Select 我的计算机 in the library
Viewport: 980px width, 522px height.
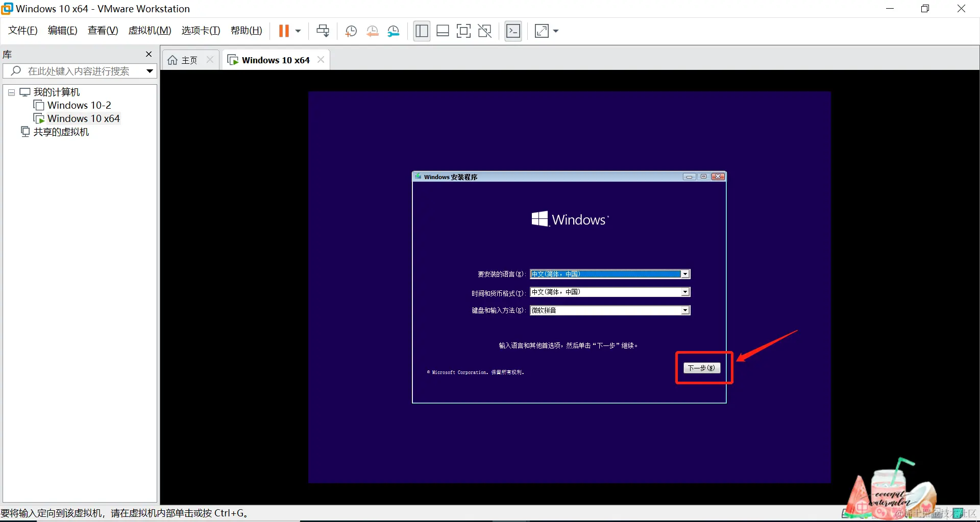[57, 92]
